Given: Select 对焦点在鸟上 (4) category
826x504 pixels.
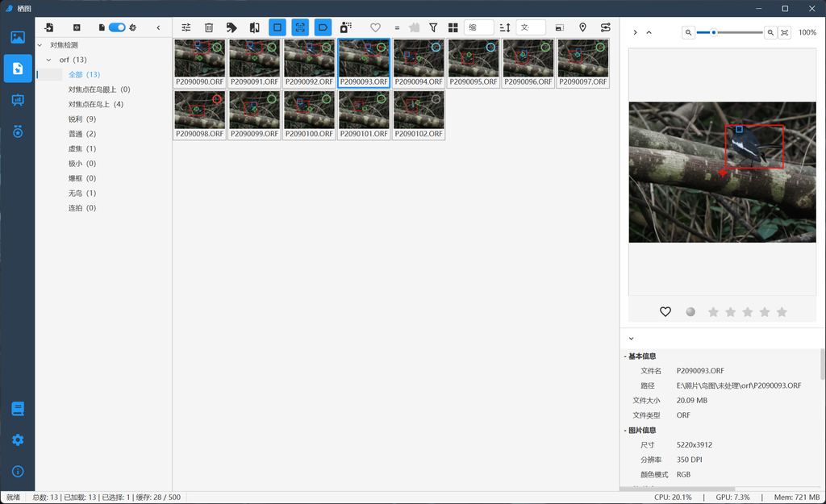Looking at the screenshot, I should click(95, 104).
